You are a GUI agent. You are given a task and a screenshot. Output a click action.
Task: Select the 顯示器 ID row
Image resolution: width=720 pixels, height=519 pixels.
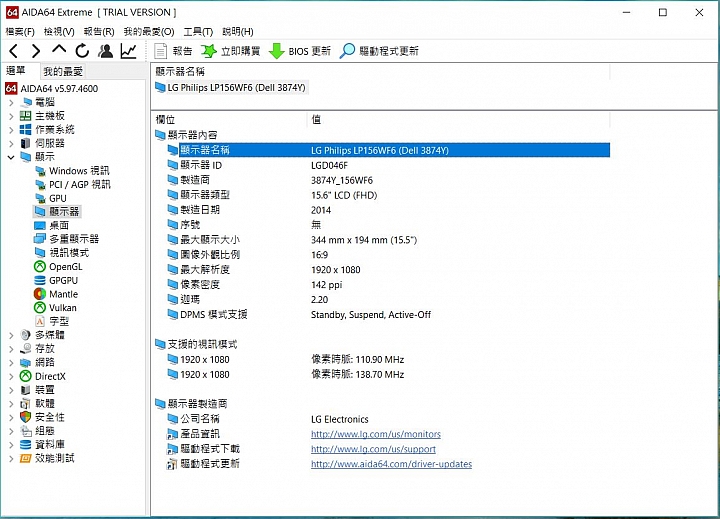coord(387,165)
